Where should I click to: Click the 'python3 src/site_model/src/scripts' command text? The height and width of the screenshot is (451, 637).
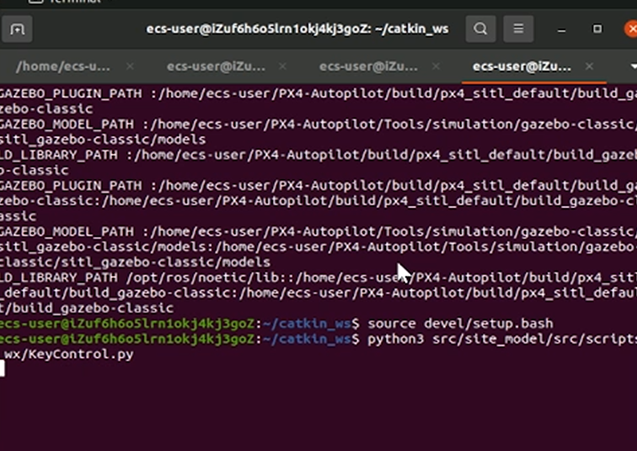502,339
